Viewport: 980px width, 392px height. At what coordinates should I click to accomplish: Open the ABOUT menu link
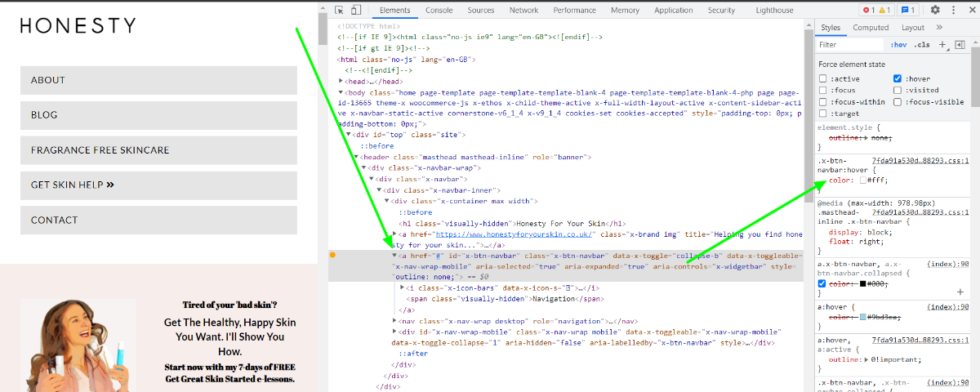point(159,80)
